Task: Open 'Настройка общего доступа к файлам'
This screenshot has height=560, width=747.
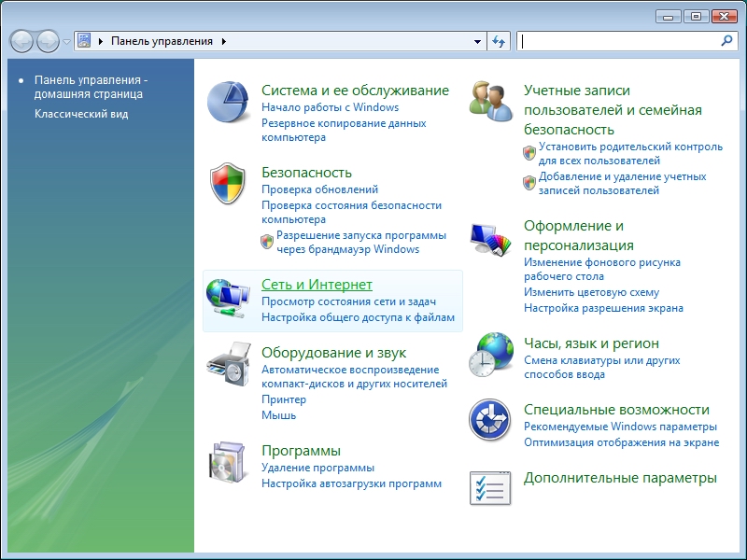Action: [359, 317]
